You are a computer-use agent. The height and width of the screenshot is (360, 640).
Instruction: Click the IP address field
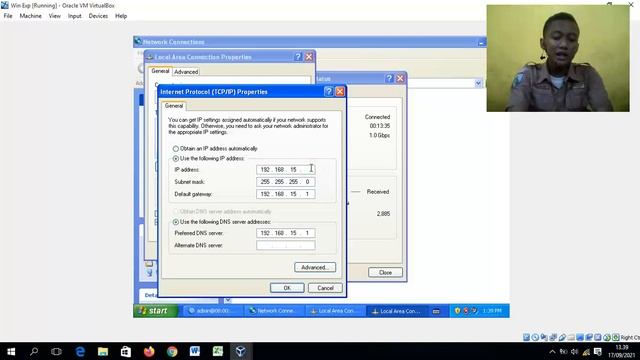[x=286, y=169]
